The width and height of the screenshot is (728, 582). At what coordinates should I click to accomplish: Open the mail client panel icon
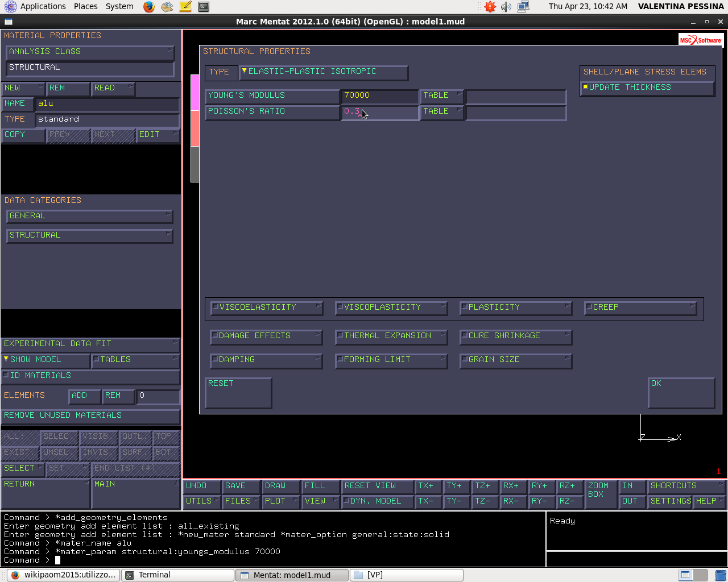pyautogui.click(x=167, y=7)
